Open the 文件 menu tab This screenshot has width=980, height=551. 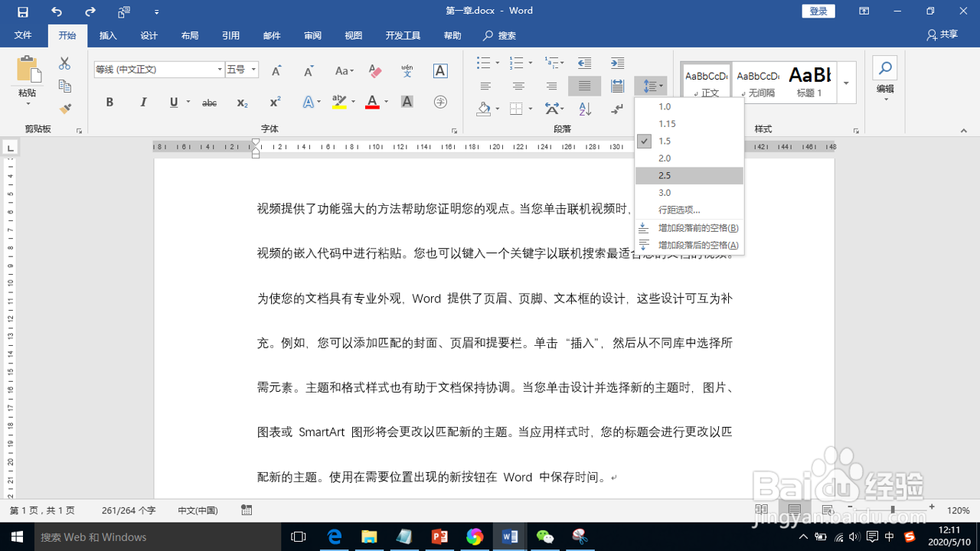pyautogui.click(x=23, y=36)
